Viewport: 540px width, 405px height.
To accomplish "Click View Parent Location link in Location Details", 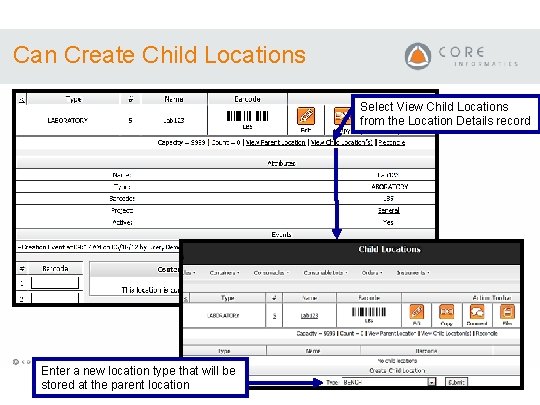I will pyautogui.click(x=276, y=142).
